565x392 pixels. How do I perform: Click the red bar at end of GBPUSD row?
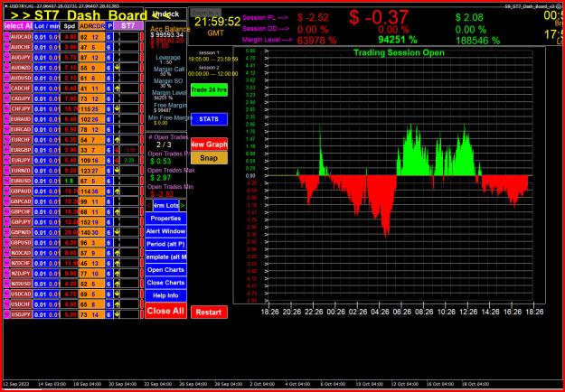tap(142, 243)
